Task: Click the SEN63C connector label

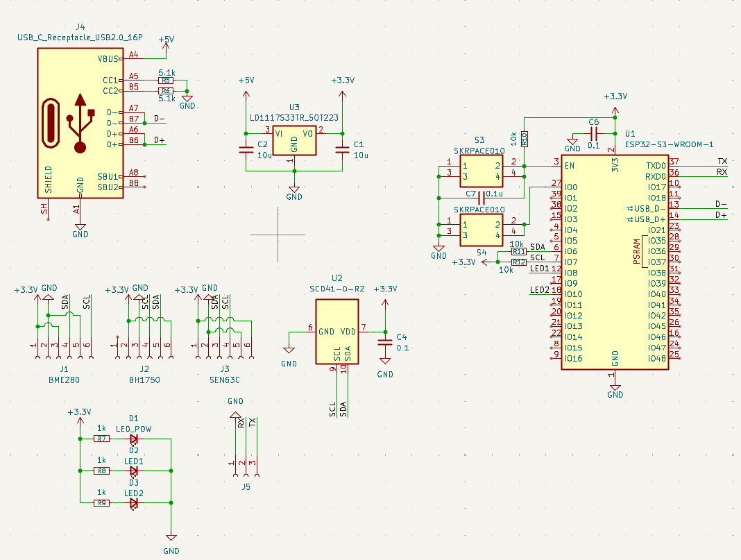Action: 225,380
